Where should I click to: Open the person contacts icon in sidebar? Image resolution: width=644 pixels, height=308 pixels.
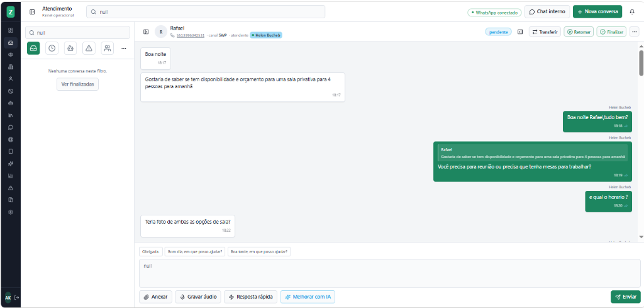pos(11,79)
